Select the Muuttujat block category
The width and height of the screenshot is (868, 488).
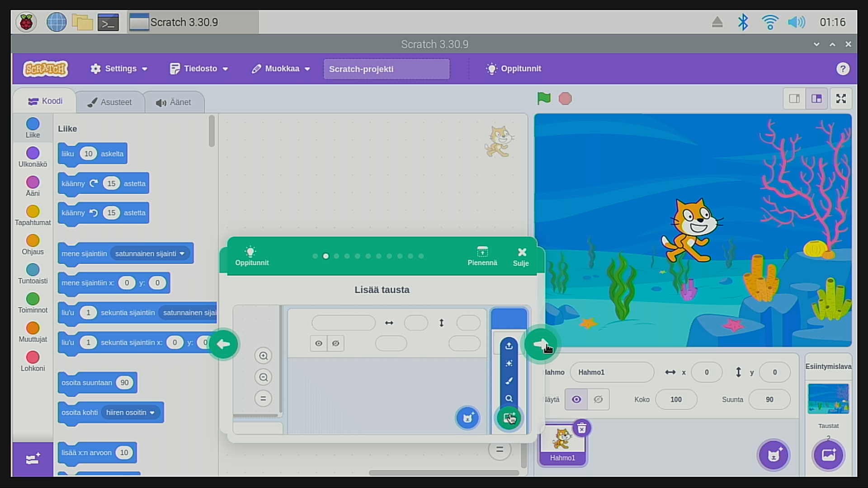click(33, 332)
